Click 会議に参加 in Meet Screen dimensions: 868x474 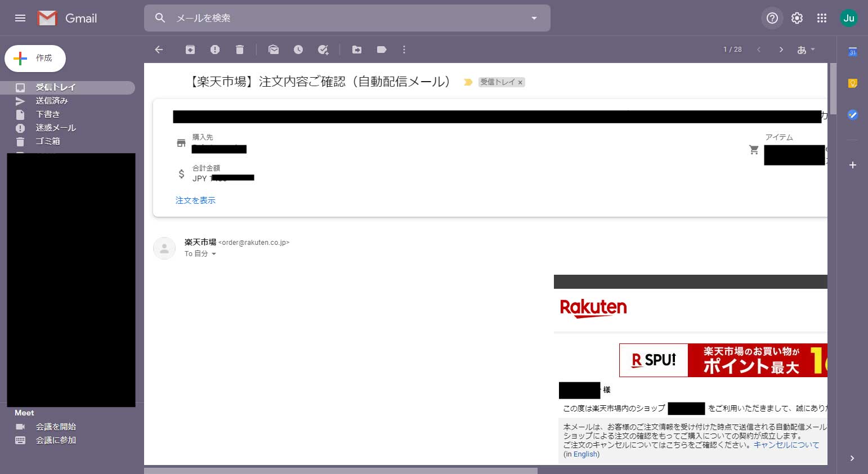(56, 440)
